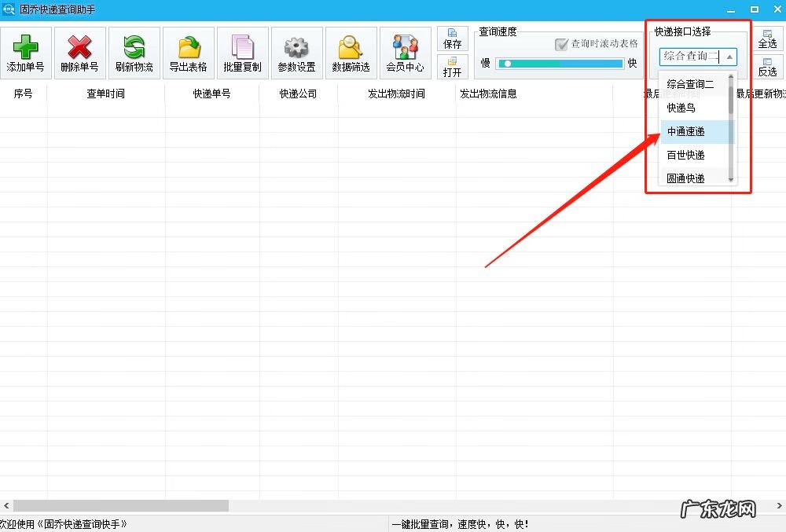Minimize the 固乔快递查询助手 window
This screenshot has height=532, width=786.
click(x=731, y=9)
